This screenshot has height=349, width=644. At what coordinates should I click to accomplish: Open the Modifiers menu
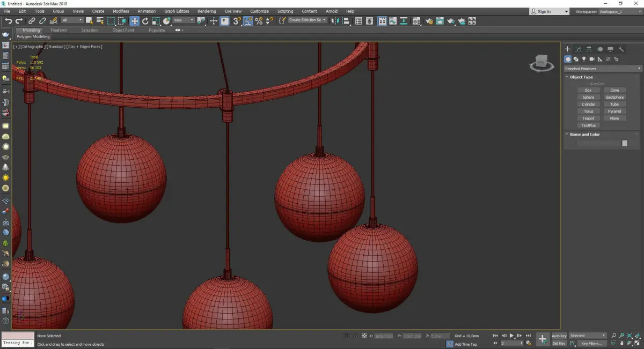click(x=121, y=11)
